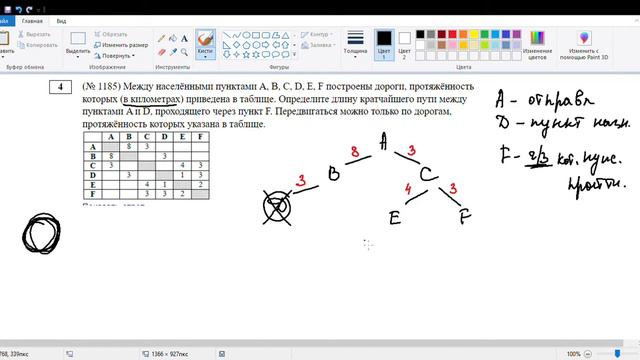
Task: Expand the Толщина thickness dropdown
Action: click(355, 45)
